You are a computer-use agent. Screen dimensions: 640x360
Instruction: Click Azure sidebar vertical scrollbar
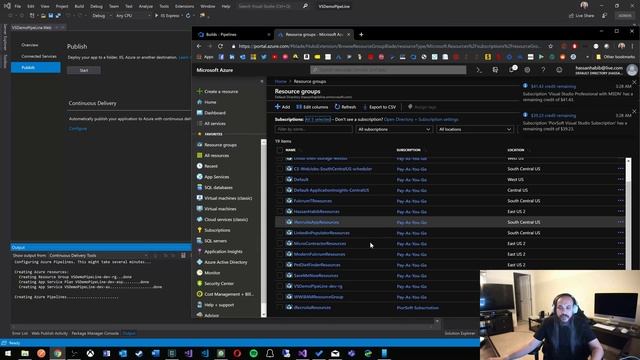pyautogui.click(x=263, y=229)
